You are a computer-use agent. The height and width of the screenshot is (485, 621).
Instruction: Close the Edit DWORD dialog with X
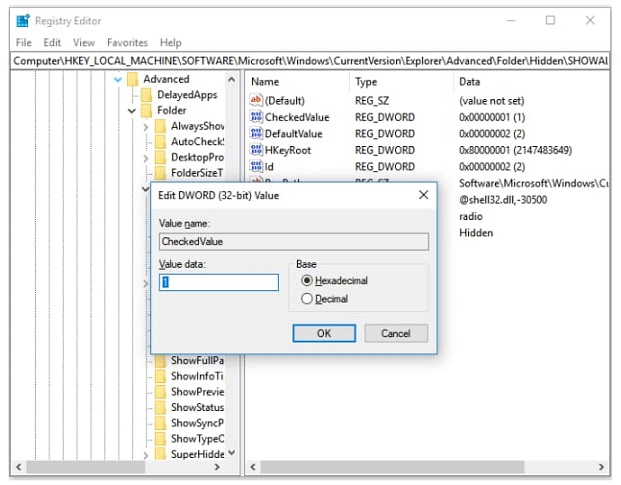point(424,195)
